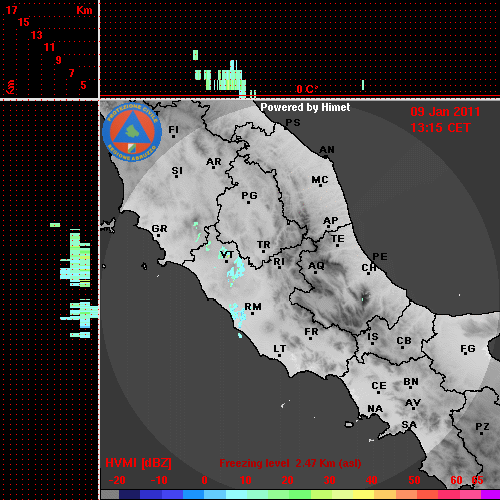Click the '65' dBZ scale value
This screenshot has width=500, height=500.
477,480
